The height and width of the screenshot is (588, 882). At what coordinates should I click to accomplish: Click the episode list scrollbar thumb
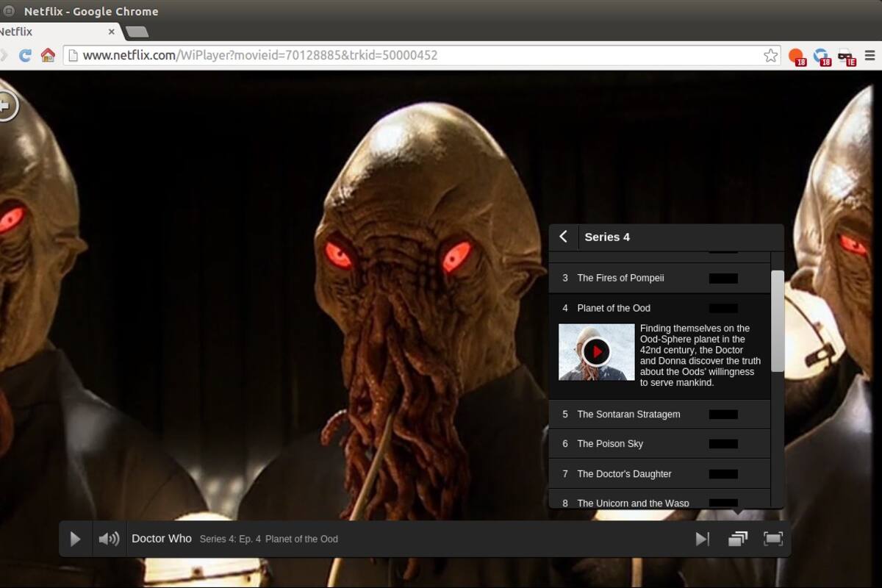point(777,321)
